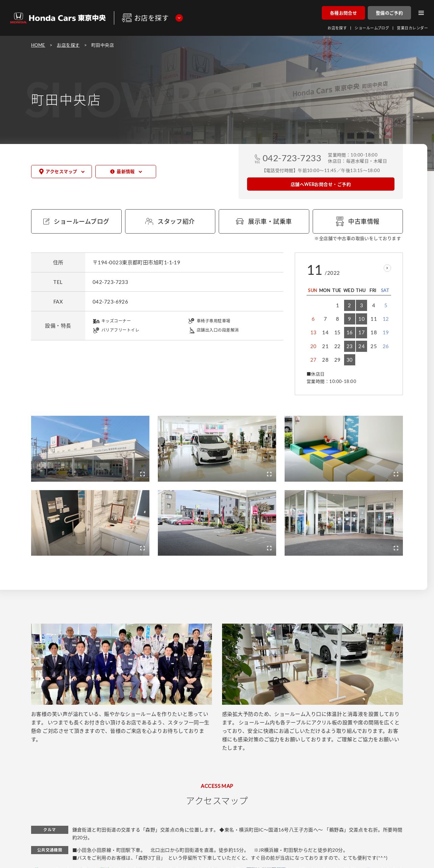The height and width of the screenshot is (868, 434).
Task: Click the info icon on 最新情報 button
Action: [112, 171]
